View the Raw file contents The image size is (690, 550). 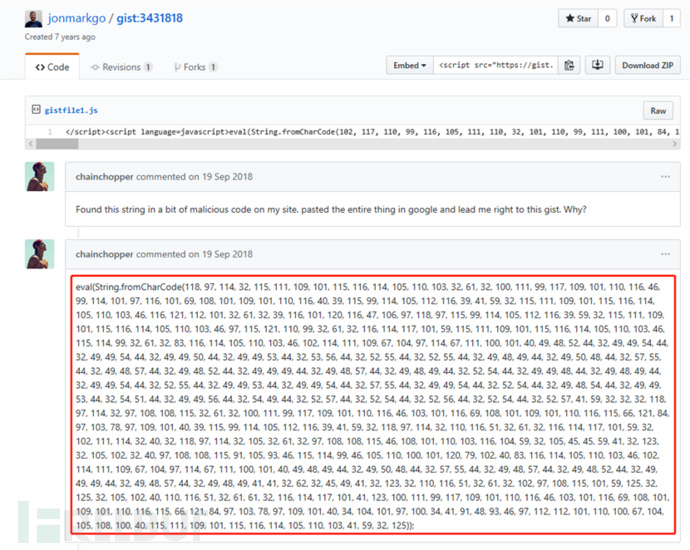click(x=658, y=111)
